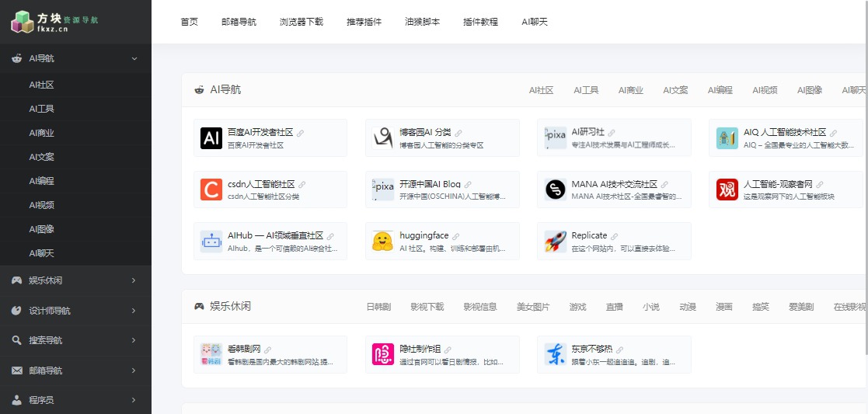Expand the 搜索导航 sidebar chevron
Screen dimensions: 868x414
(x=134, y=340)
